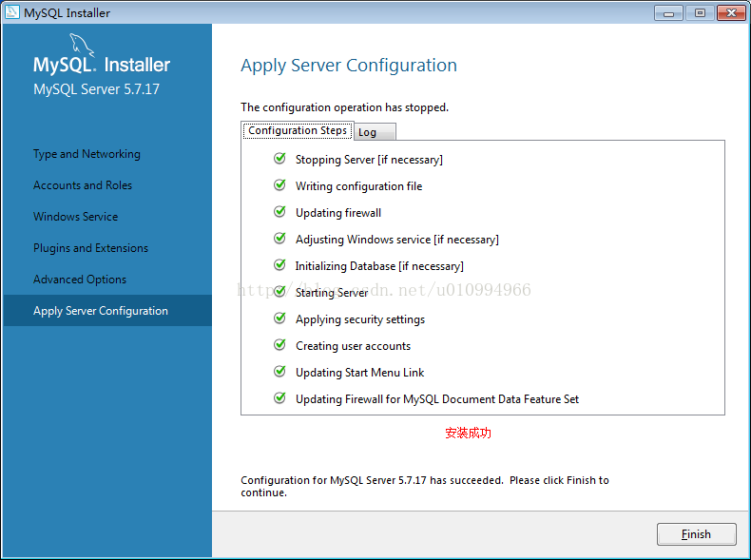
Task: Click check icon for Applying security settings
Action: click(279, 319)
